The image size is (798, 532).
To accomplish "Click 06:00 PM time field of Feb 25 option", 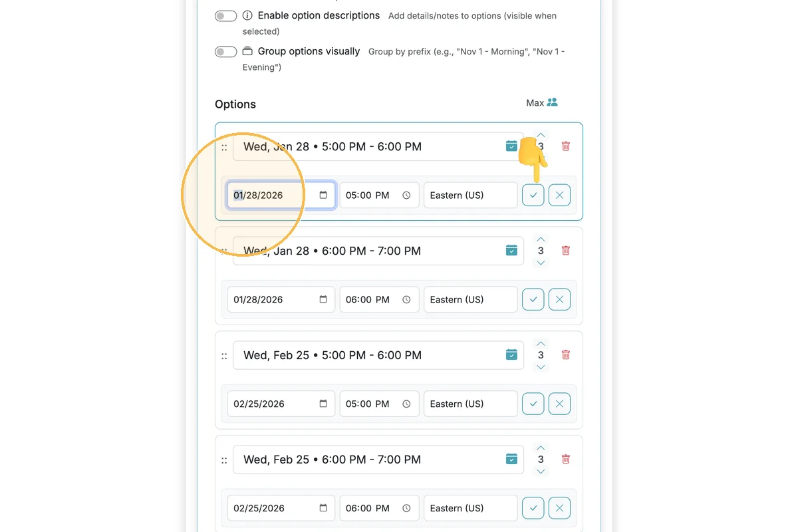I will point(380,509).
